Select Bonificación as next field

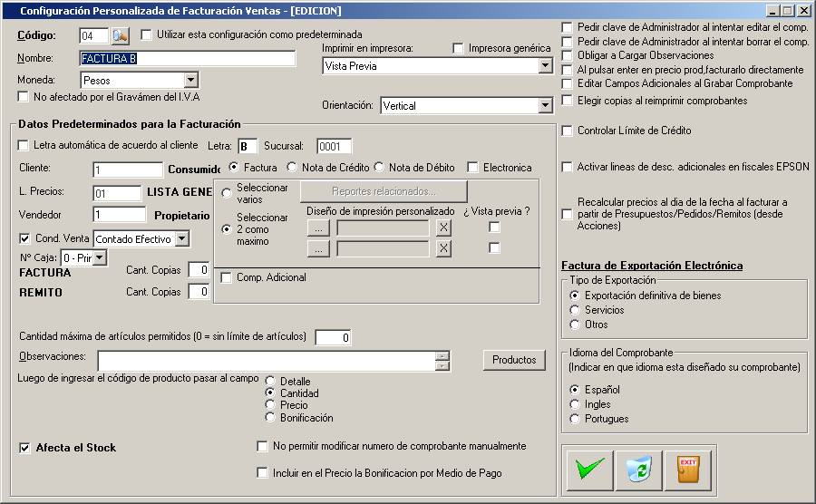tap(269, 417)
